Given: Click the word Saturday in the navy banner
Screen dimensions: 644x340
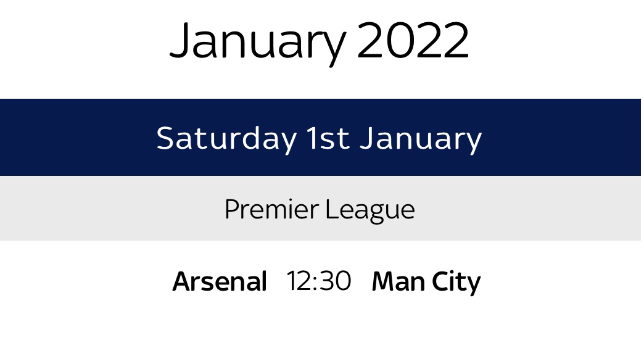Looking at the screenshot, I should (226, 139).
